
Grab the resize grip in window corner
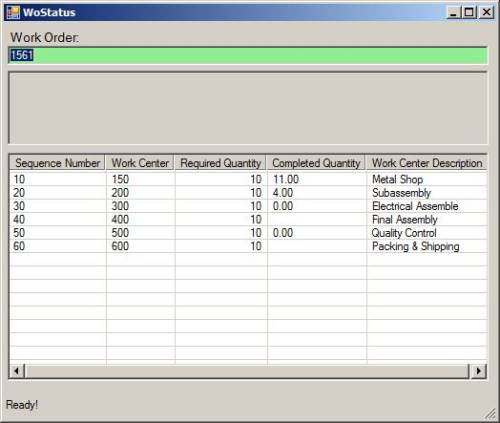point(490,414)
